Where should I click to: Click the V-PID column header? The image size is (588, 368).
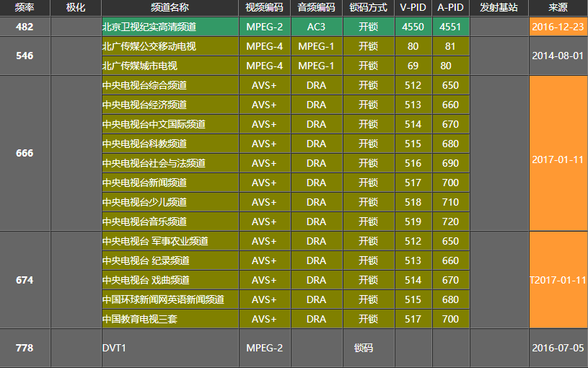coord(413,7)
